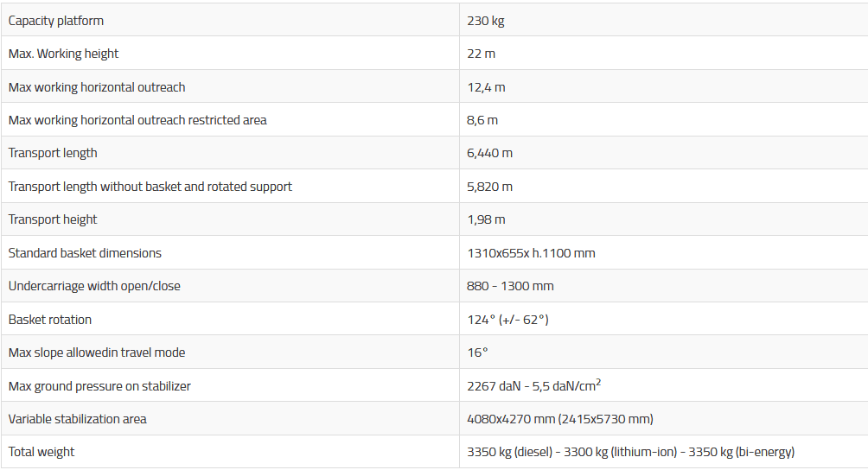Click 'Transport length without basket' row label
This screenshot has height=470, width=868.
(x=150, y=187)
